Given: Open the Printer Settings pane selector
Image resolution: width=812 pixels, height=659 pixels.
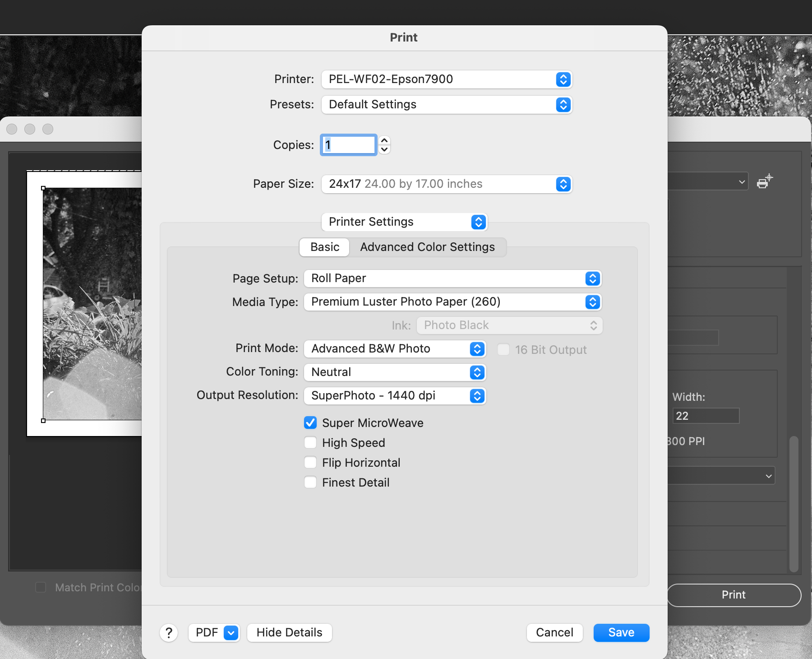Looking at the screenshot, I should point(404,222).
